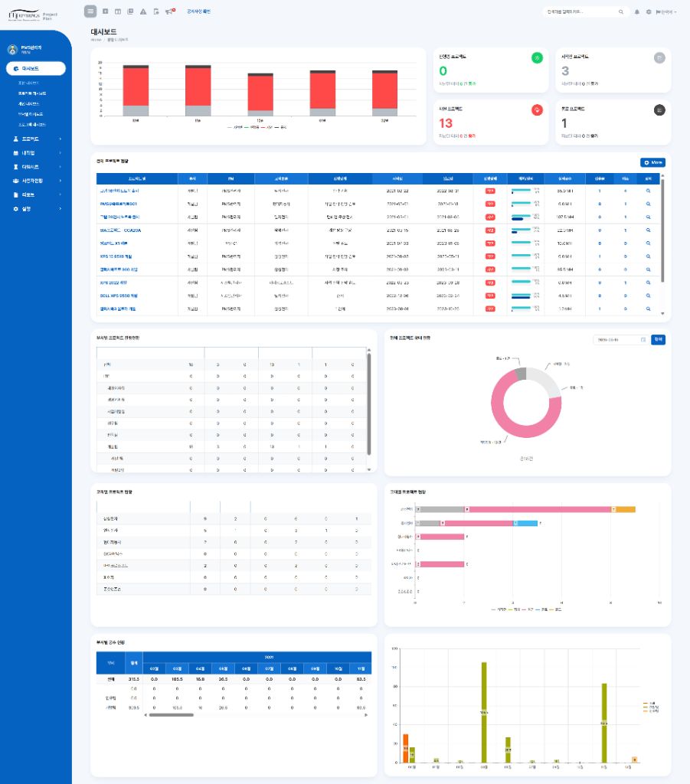Expand the 설정 sidebar menu

(36, 208)
